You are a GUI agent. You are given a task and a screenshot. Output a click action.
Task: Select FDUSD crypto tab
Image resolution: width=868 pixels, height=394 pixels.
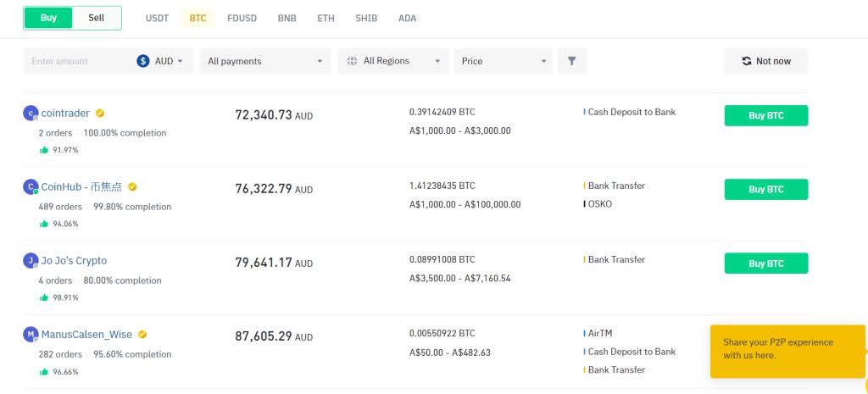point(242,19)
